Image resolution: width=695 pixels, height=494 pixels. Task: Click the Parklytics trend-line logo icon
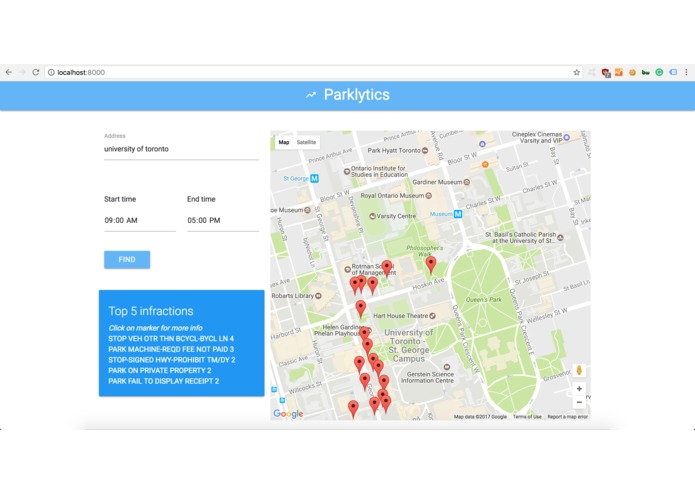[311, 95]
